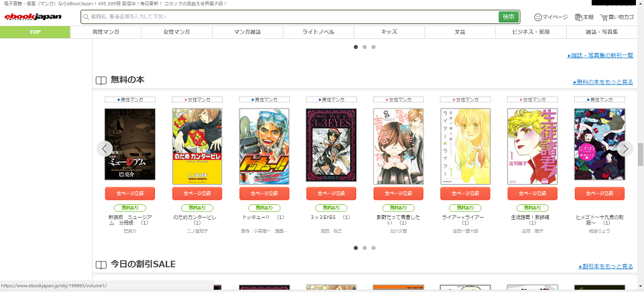Click author name 高田 裕三
The width and height of the screenshot is (644, 292).
click(331, 231)
